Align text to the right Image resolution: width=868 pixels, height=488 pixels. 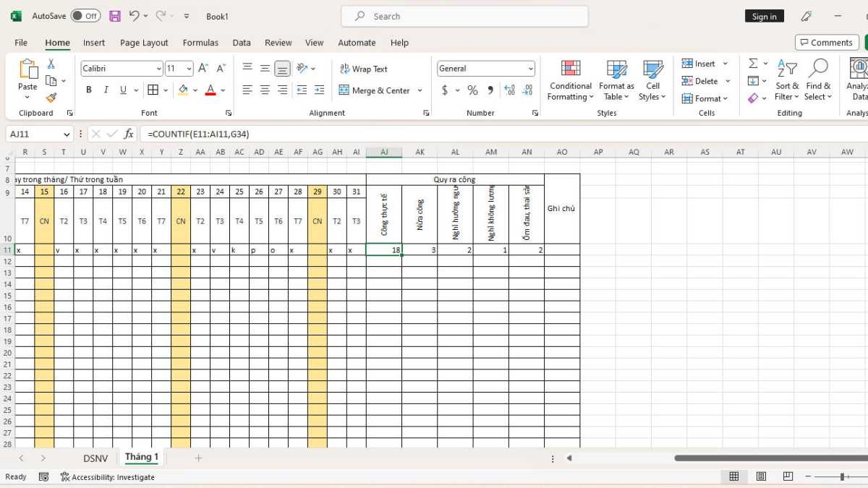point(282,90)
